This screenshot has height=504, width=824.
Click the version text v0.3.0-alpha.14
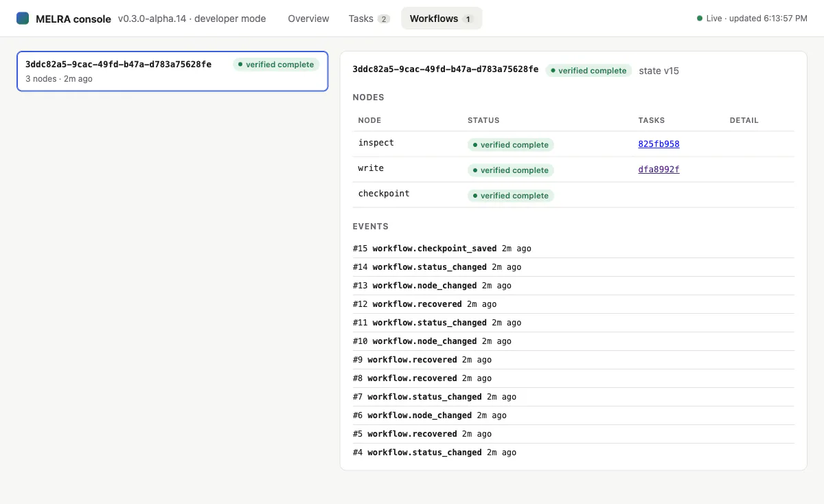pyautogui.click(x=153, y=19)
